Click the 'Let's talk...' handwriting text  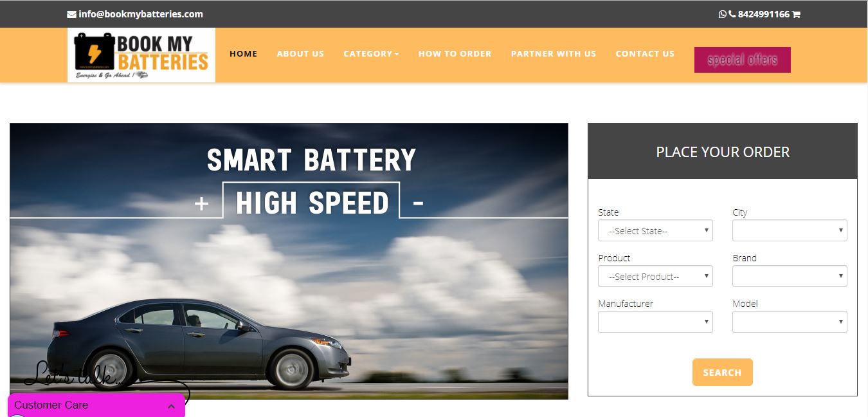[x=74, y=375]
